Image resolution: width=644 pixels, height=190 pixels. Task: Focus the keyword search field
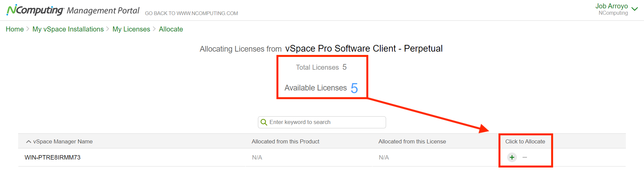[322, 122]
